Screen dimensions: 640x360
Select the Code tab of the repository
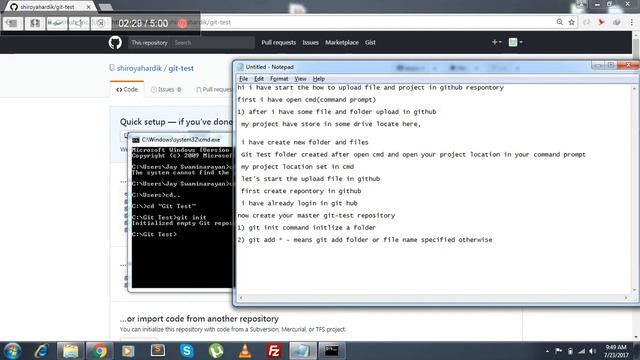pyautogui.click(x=127, y=89)
